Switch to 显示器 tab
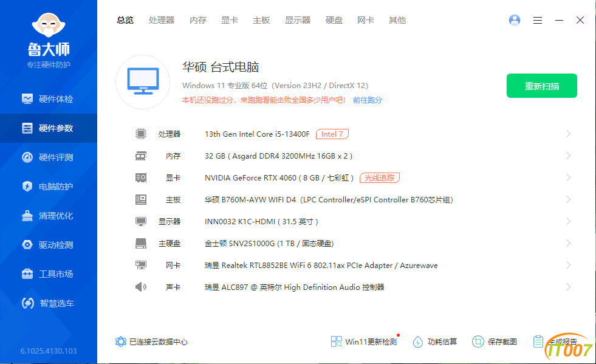 point(298,20)
